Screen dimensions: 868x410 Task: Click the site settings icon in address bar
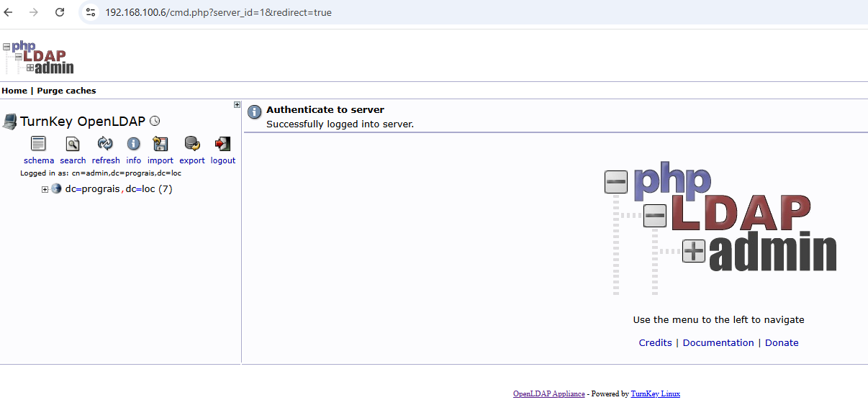(x=91, y=12)
